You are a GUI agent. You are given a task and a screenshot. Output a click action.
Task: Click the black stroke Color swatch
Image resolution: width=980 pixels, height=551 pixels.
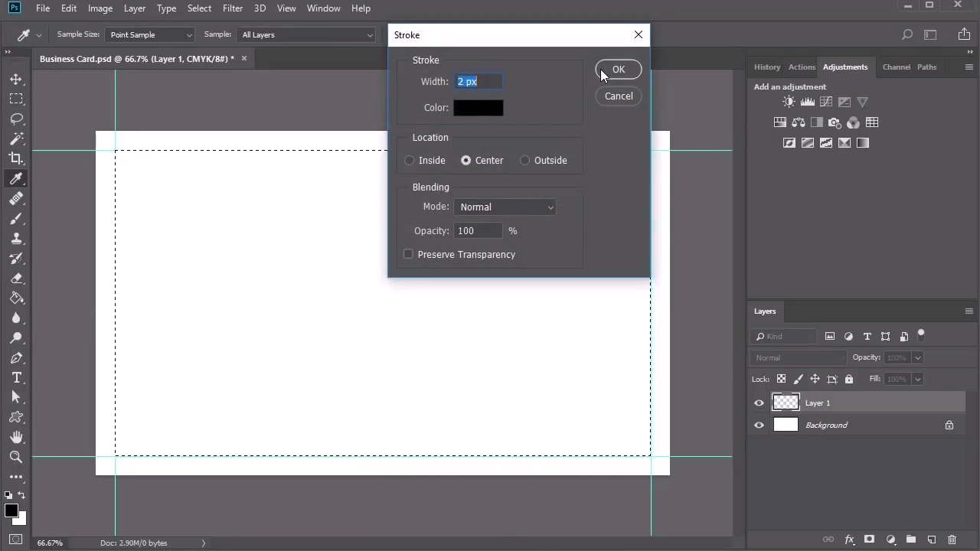(x=479, y=108)
